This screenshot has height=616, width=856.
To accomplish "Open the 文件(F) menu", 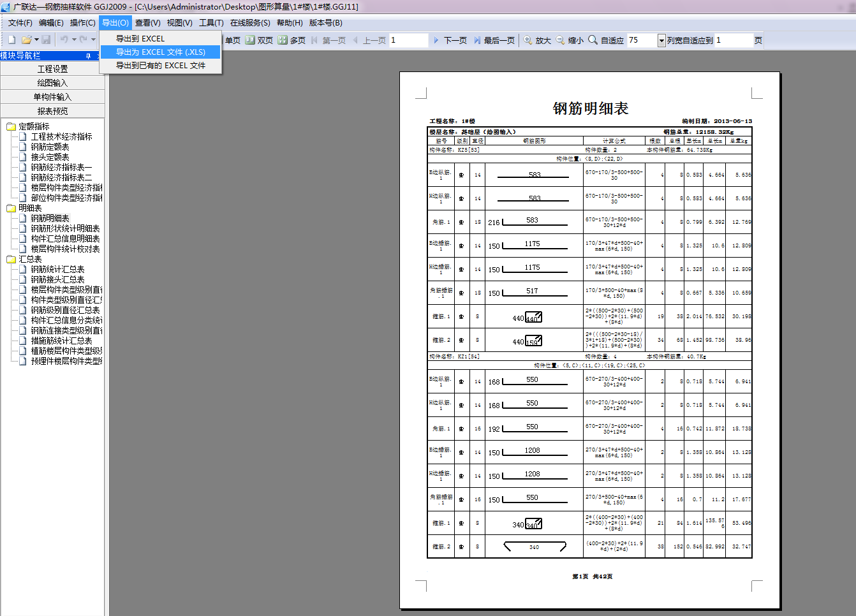I will click(x=20, y=23).
